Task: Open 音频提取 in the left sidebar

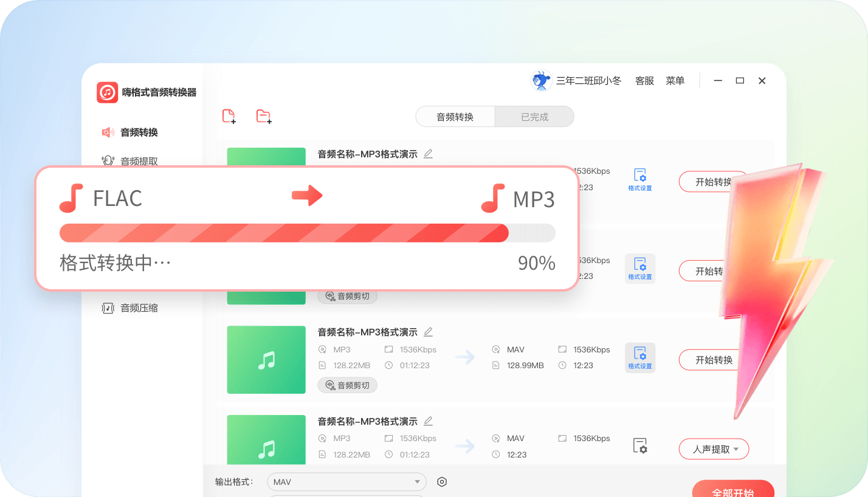Action: (x=129, y=161)
